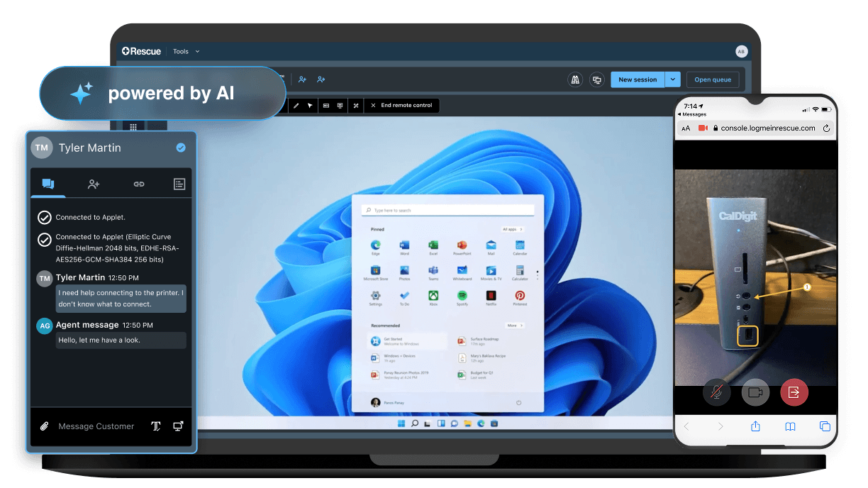Open the add person tab in session panel
The image size is (868, 488).
click(94, 184)
